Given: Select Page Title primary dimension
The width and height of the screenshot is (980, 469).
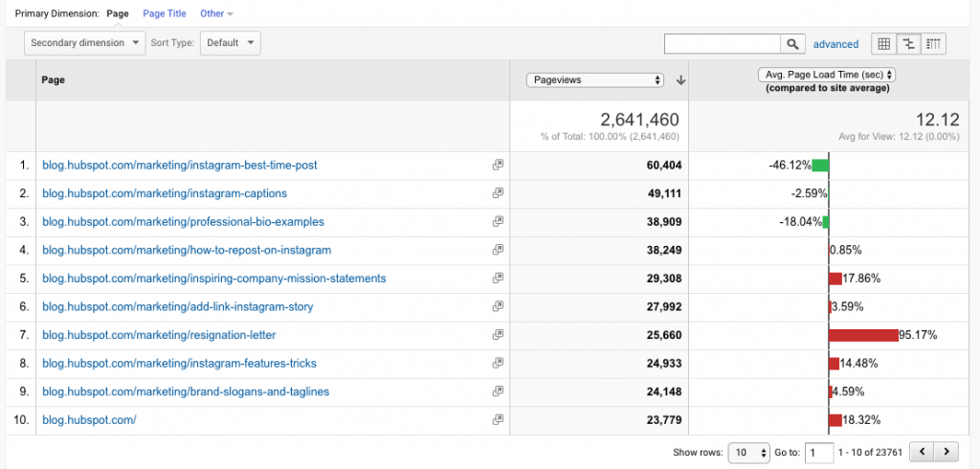Looking at the screenshot, I should (x=164, y=13).
